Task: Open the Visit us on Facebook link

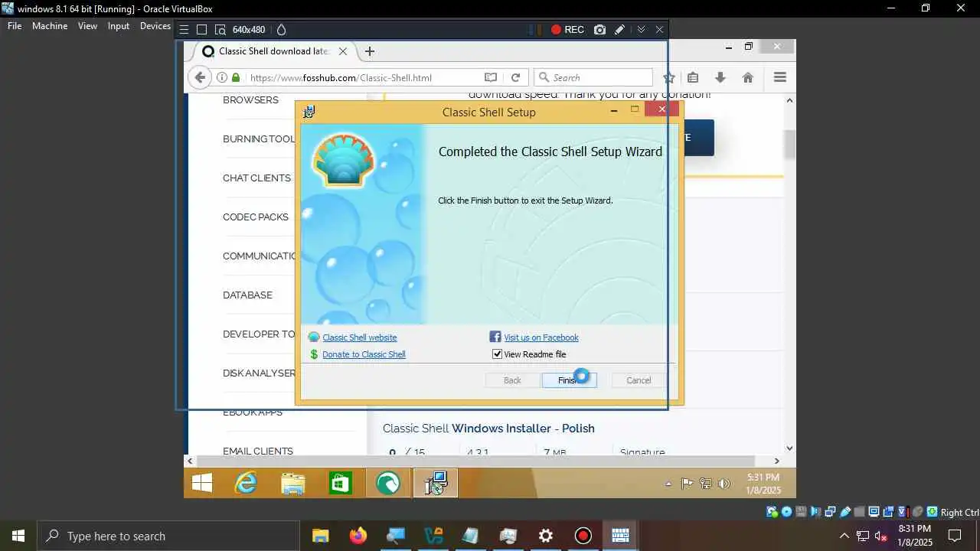Action: (541, 337)
